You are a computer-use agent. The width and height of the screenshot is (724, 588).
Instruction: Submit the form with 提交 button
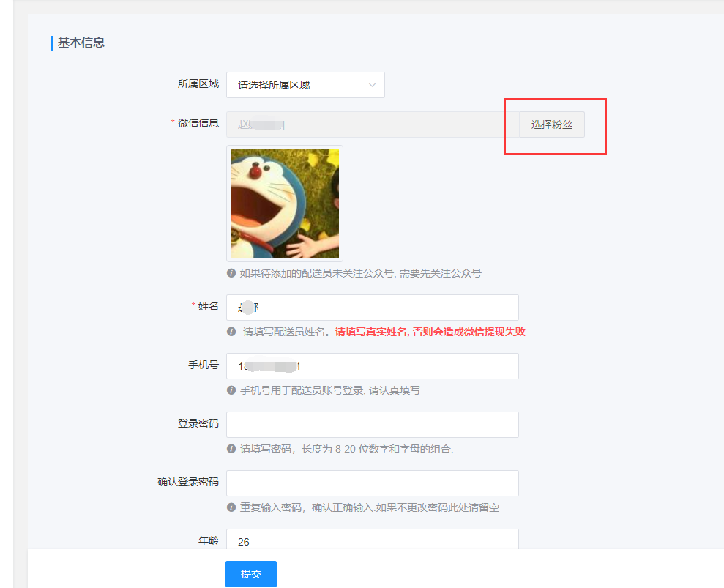251,574
